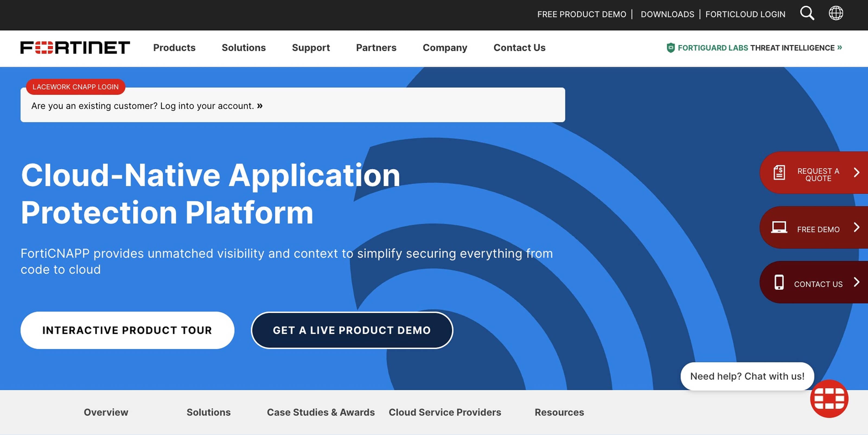Click the Lacework CNAPP Login badge
Image resolution: width=868 pixels, height=435 pixels.
pos(75,87)
